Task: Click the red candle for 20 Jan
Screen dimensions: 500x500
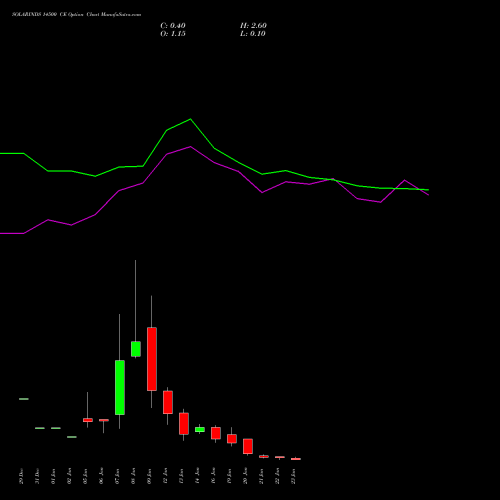Action: click(248, 446)
